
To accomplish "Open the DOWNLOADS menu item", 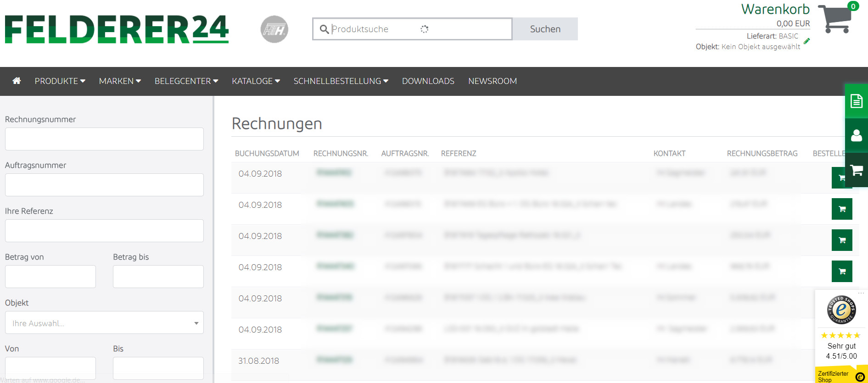I will pos(428,81).
